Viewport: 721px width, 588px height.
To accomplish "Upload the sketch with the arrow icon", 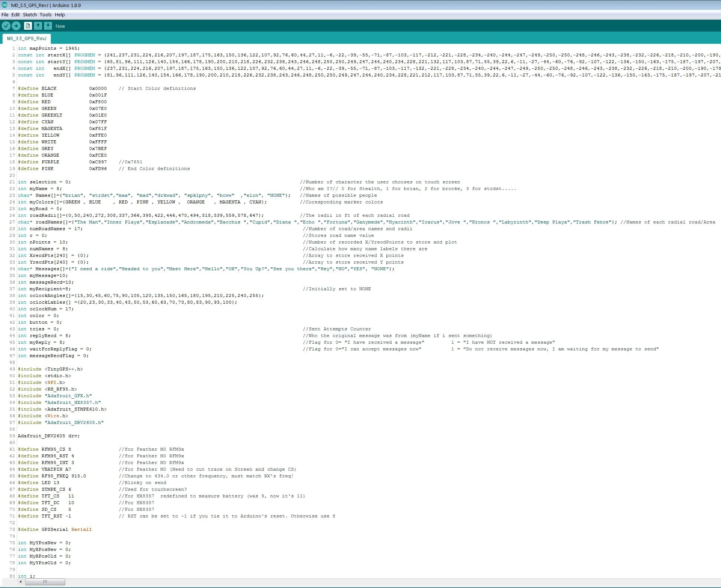I will (x=16, y=26).
